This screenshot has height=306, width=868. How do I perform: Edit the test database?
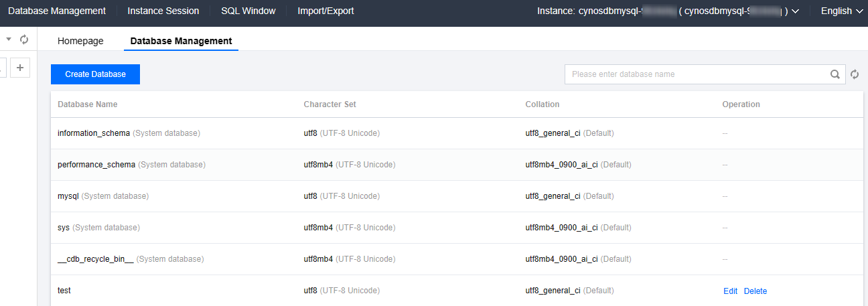tap(730, 291)
